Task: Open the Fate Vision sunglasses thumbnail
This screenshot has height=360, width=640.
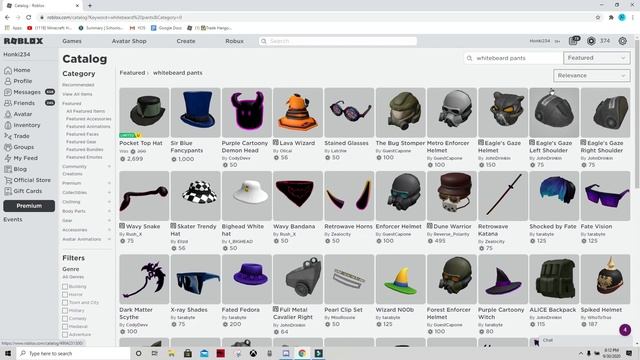Action: [605, 196]
